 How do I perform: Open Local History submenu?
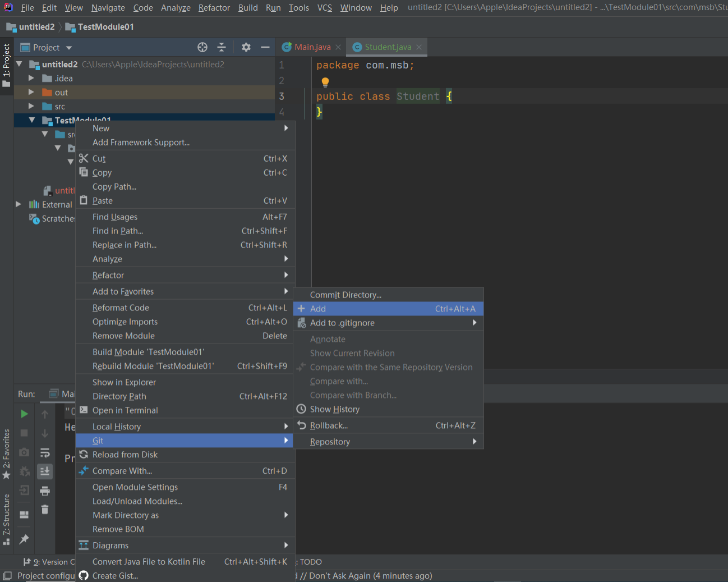tap(185, 427)
